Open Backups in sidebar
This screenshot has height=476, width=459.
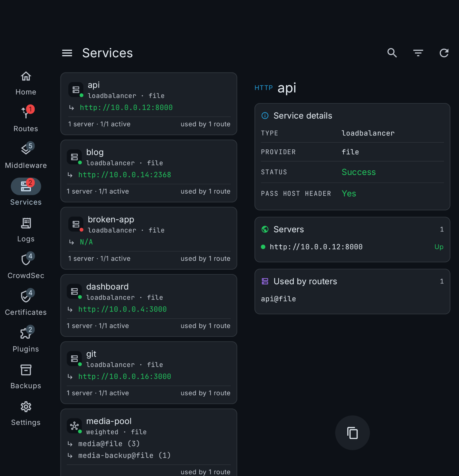click(26, 376)
